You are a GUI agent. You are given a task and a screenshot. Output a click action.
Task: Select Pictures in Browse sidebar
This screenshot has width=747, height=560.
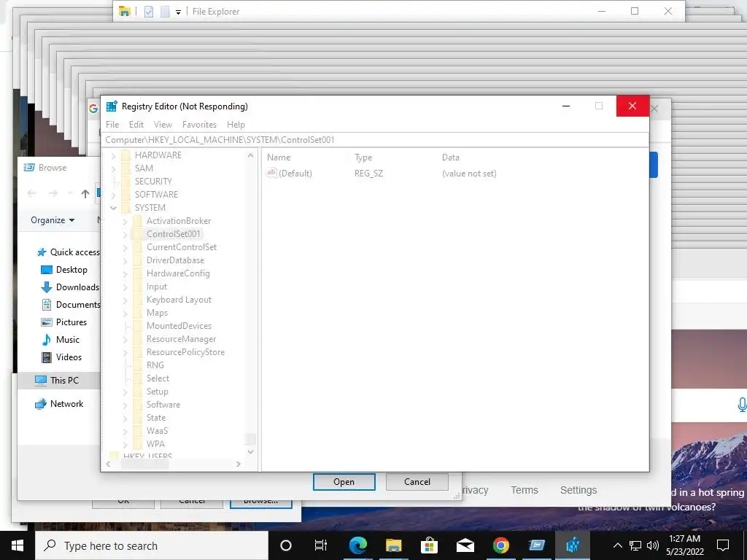64,322
